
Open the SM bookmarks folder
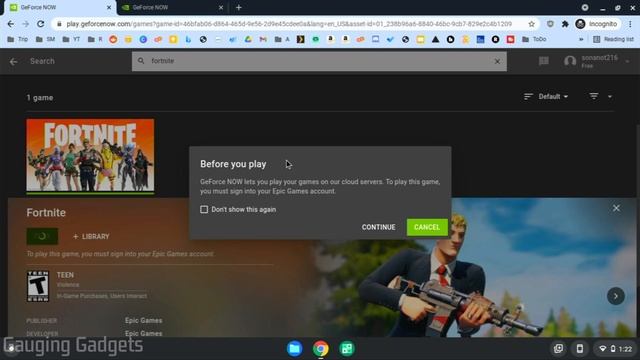pyautogui.click(x=45, y=39)
